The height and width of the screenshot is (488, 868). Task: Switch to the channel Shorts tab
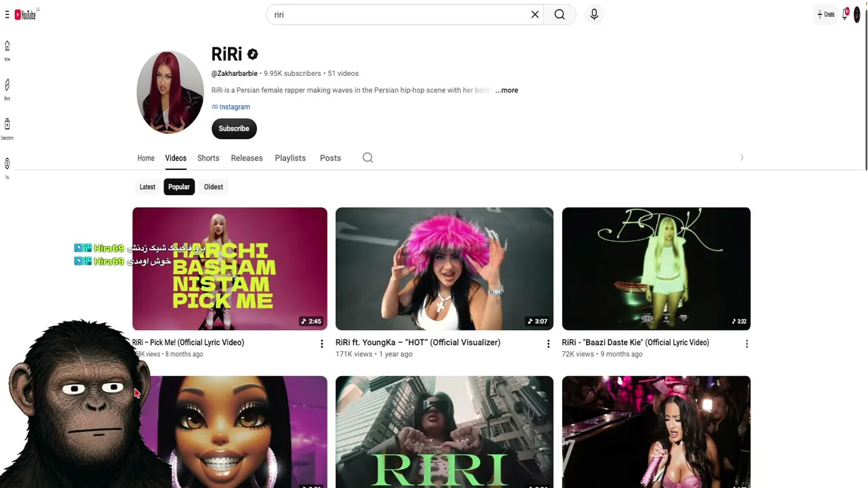[x=208, y=158]
